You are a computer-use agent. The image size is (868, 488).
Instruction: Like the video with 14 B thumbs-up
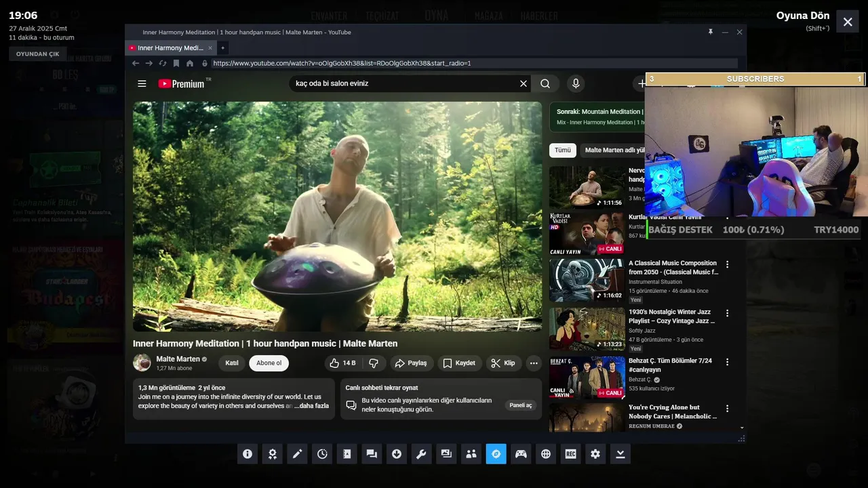click(x=343, y=363)
